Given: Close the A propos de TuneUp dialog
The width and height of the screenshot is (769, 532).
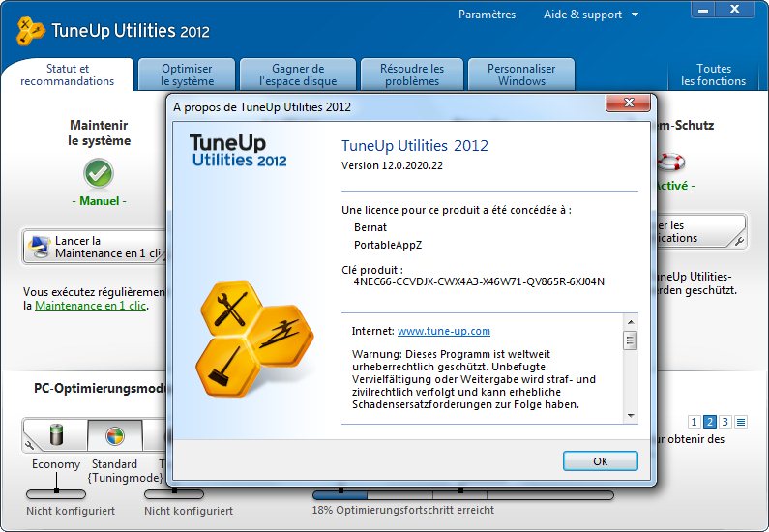Looking at the screenshot, I should tap(629, 103).
